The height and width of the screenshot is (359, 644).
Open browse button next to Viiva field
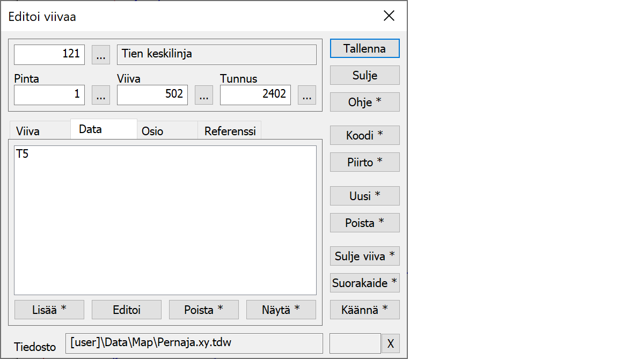click(x=203, y=95)
